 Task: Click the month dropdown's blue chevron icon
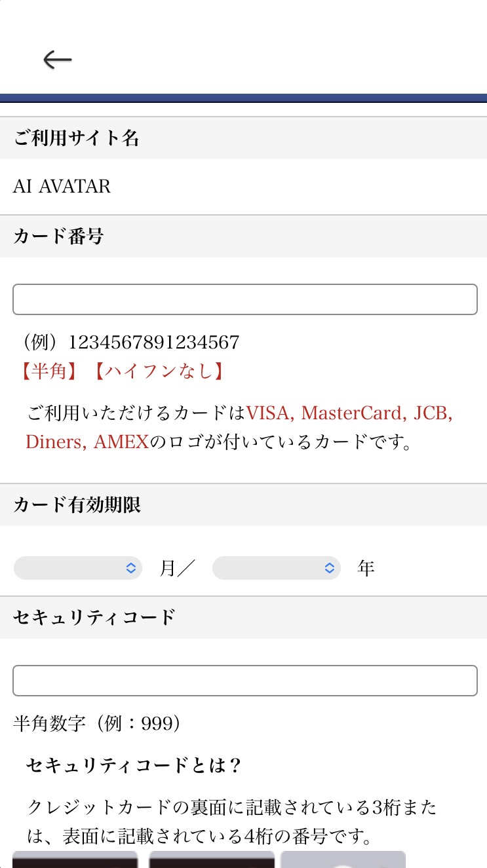(x=130, y=568)
